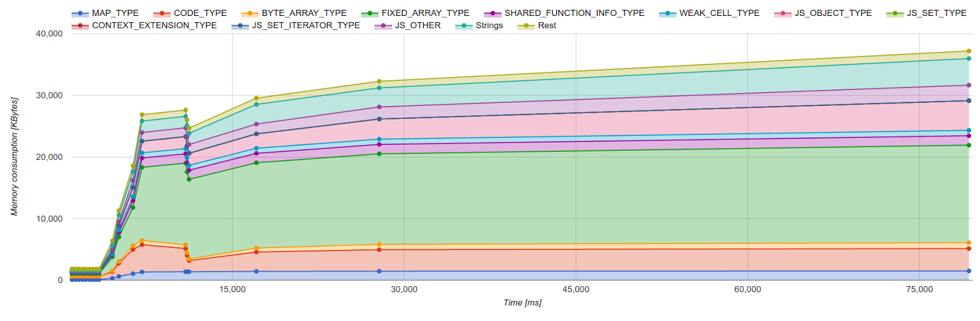Image resolution: width=980 pixels, height=321 pixels.
Task: Click the FIXED_ARRAY_TYPE legend marker icon
Action: 370,13
